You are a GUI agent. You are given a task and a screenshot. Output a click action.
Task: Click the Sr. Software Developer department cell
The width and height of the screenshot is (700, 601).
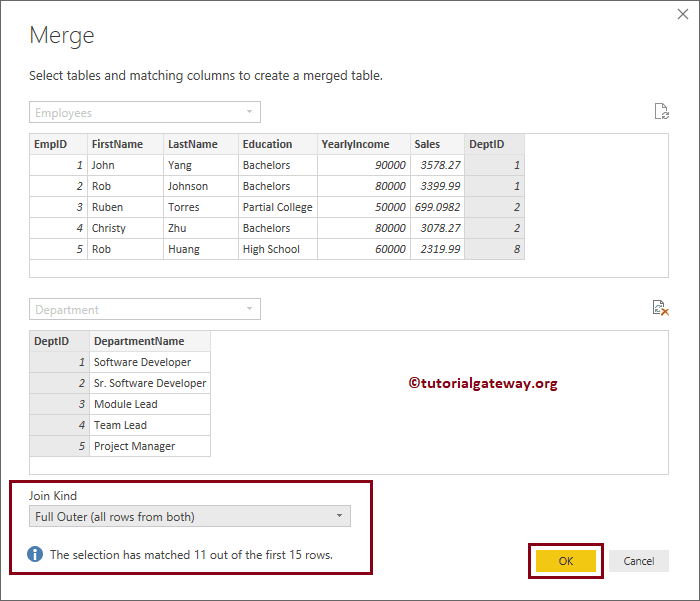pyautogui.click(x=150, y=383)
